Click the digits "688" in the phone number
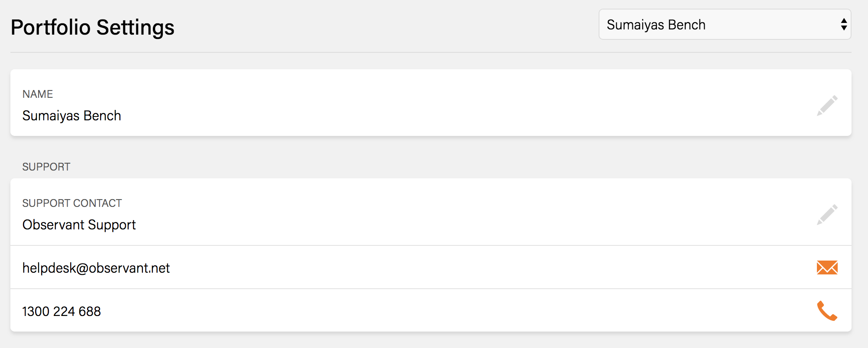The image size is (868, 348). 90,311
